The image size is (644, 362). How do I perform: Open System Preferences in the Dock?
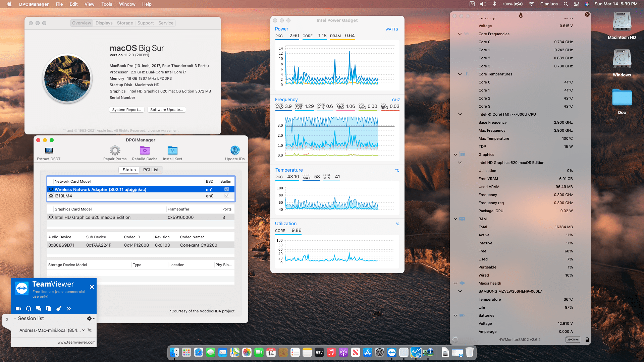coord(379,352)
